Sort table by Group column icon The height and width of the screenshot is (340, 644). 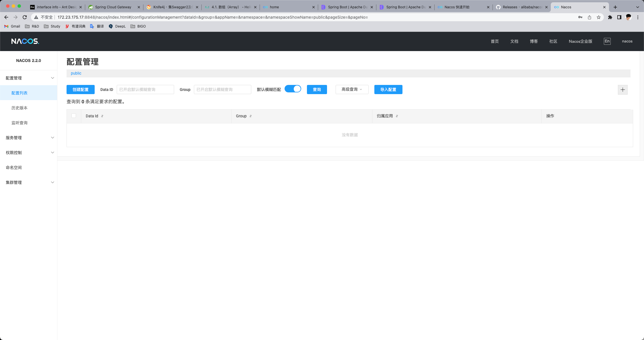[x=250, y=116]
